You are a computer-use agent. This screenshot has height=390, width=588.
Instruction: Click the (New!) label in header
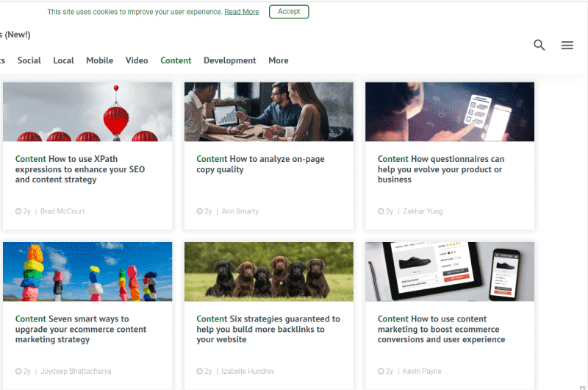coord(17,35)
